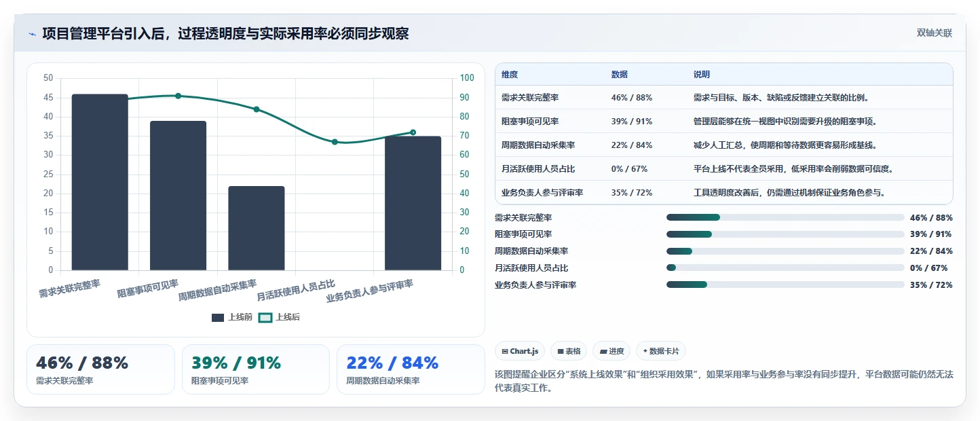Click the right axis tick value 70
The height and width of the screenshot is (421, 980).
click(465, 136)
